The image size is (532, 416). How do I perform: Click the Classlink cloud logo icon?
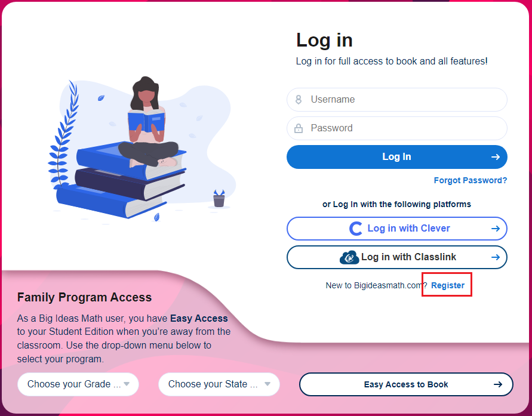[349, 258]
